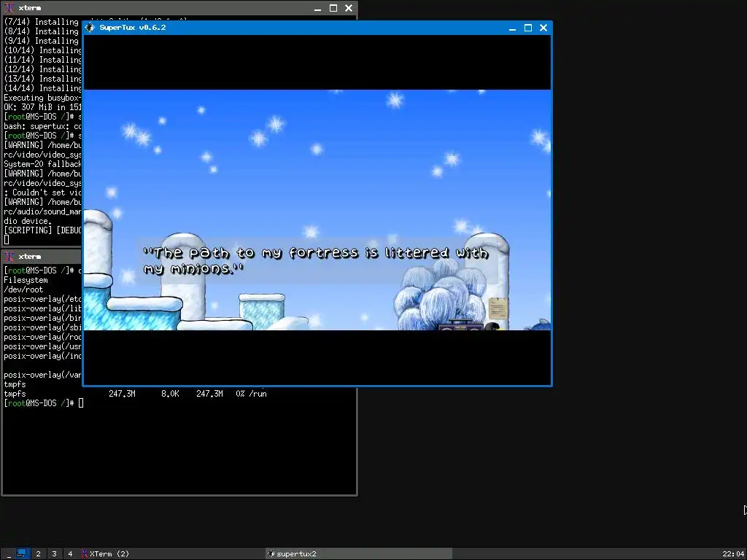
Task: Click the 'Filesystem' header in lower xterm
Action: (26, 280)
